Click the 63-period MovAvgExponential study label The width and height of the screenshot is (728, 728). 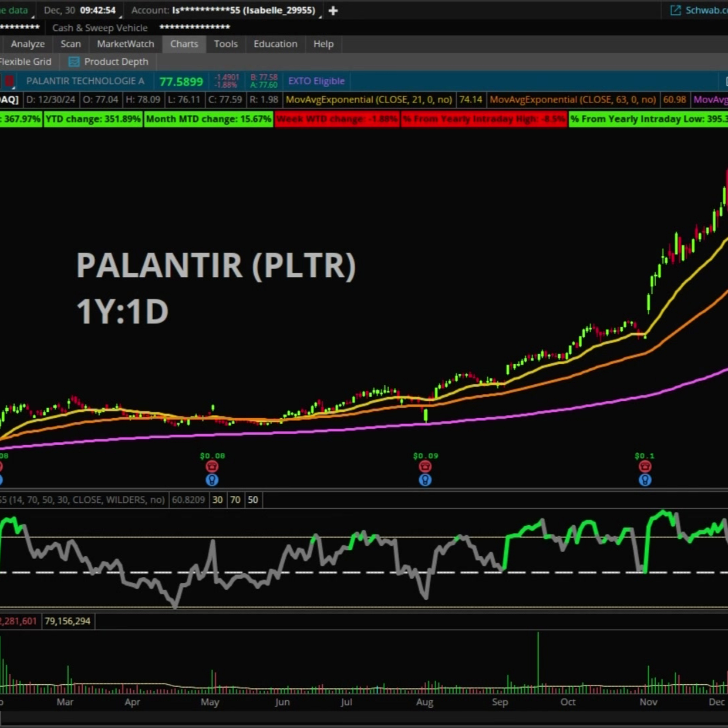tap(572, 100)
